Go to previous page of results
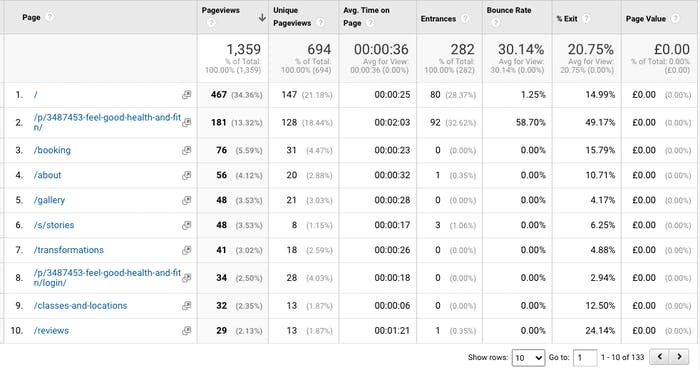The image size is (700, 370). coord(660,357)
